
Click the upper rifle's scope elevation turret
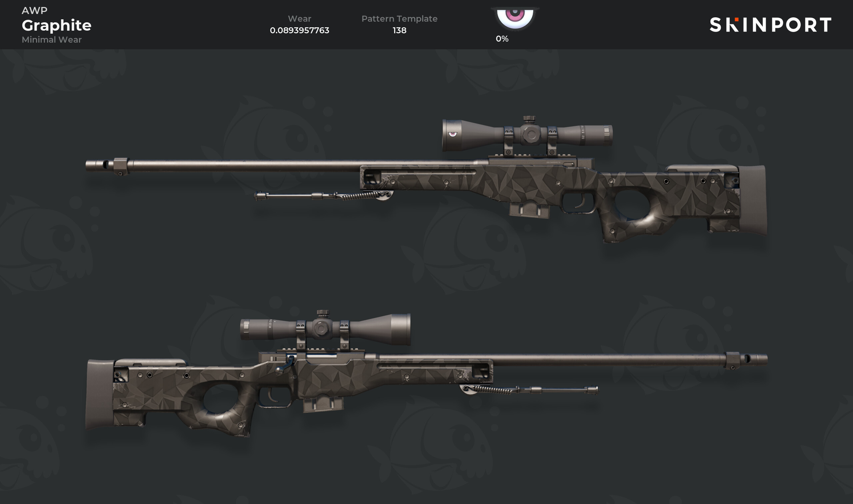[x=529, y=119]
